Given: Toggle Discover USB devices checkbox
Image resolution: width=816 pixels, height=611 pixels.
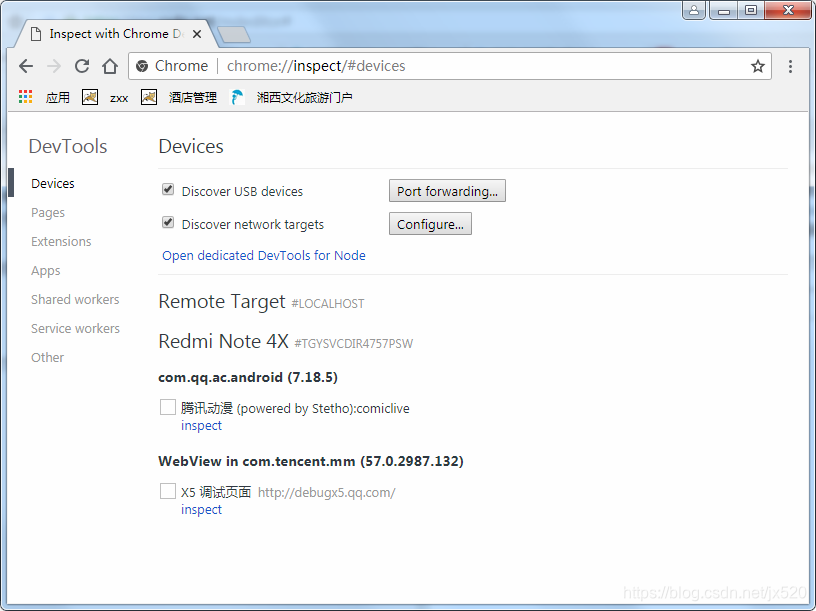Looking at the screenshot, I should [168, 189].
